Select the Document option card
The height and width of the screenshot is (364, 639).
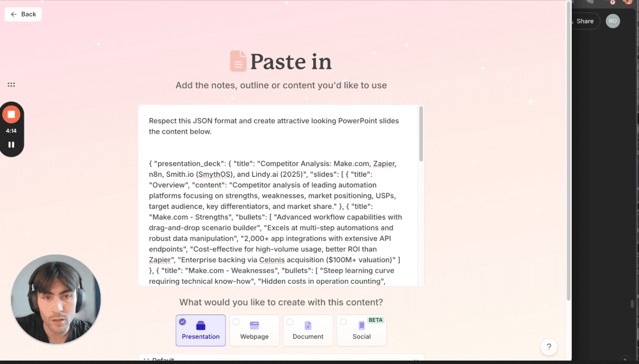coord(308,330)
